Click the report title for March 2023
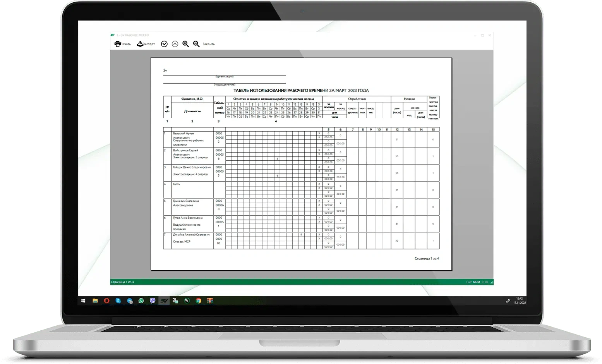Viewport: 602px width, 364px height. [x=301, y=91]
